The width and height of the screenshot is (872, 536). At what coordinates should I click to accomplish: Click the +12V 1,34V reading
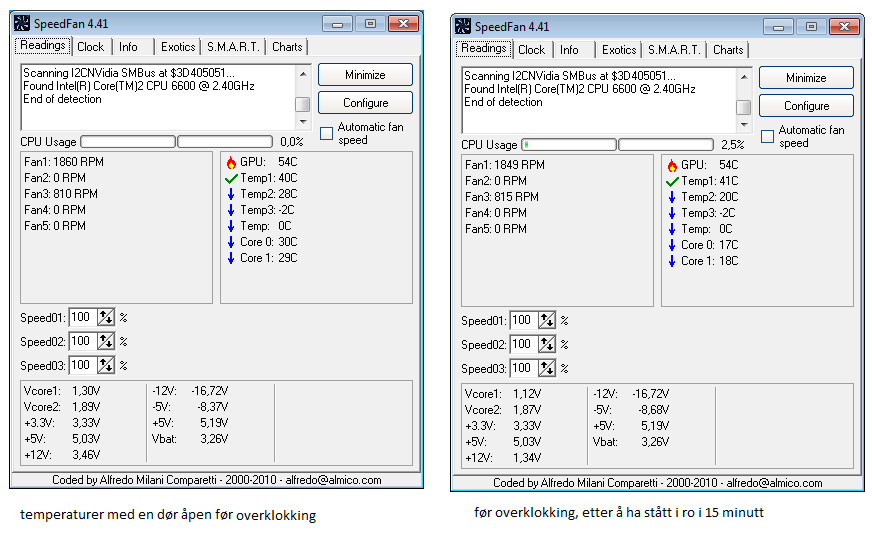(x=503, y=458)
